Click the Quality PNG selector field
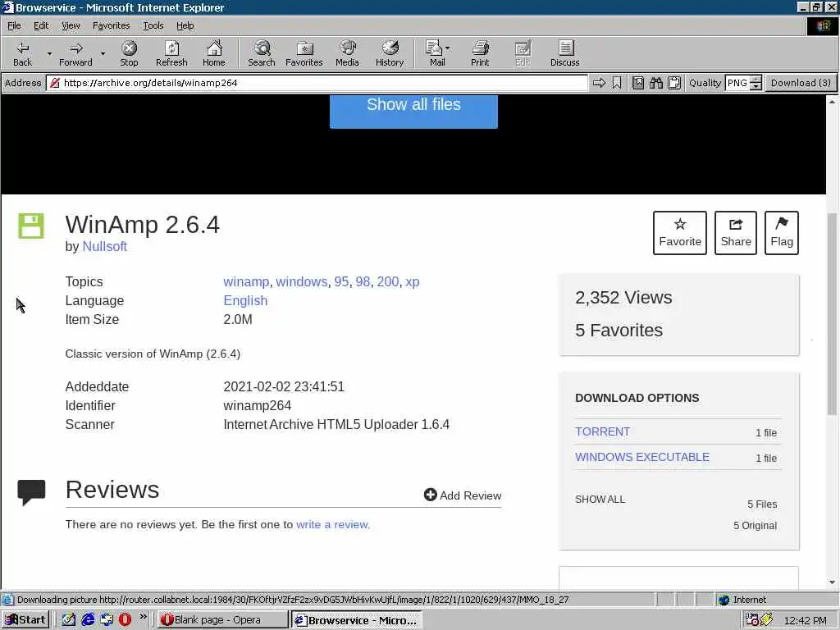 coord(737,83)
